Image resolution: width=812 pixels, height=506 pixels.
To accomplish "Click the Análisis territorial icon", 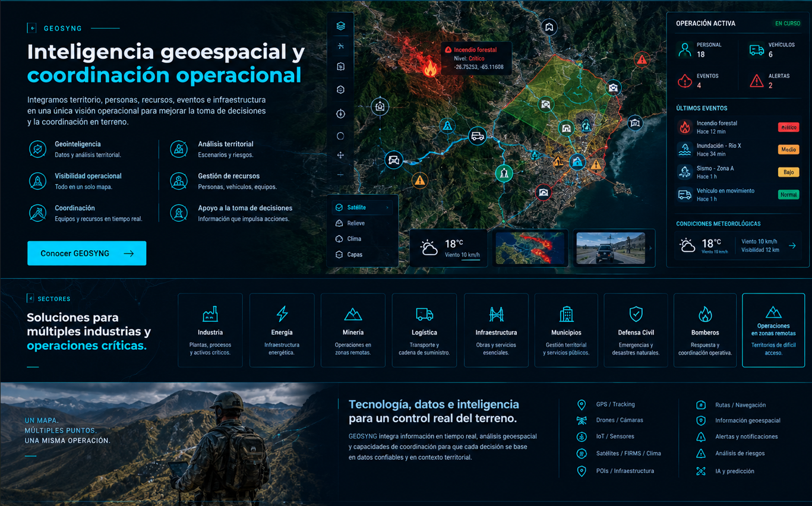I will (x=179, y=149).
